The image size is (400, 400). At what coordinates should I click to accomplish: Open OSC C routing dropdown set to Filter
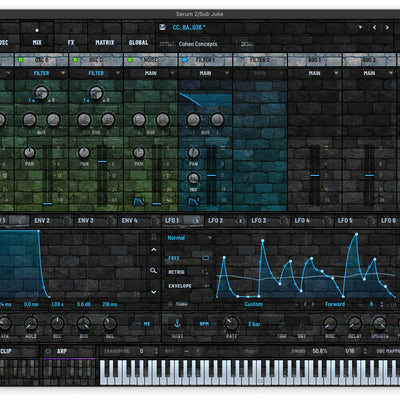[96, 73]
